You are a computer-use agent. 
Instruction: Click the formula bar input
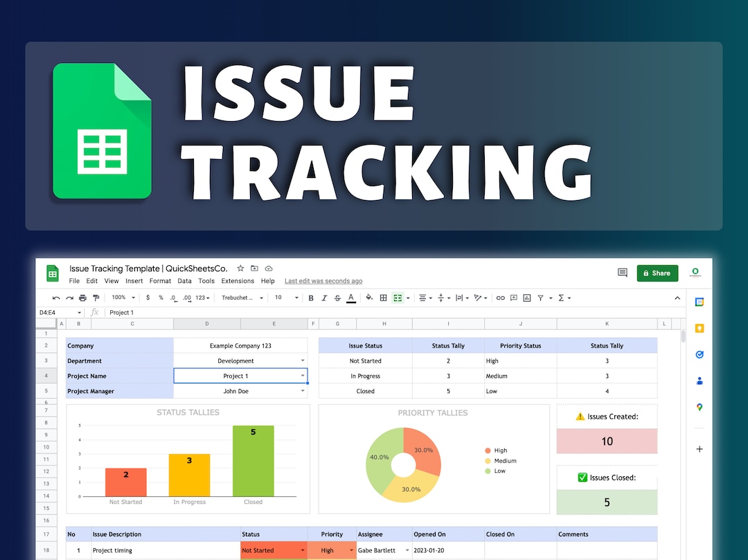click(208, 312)
